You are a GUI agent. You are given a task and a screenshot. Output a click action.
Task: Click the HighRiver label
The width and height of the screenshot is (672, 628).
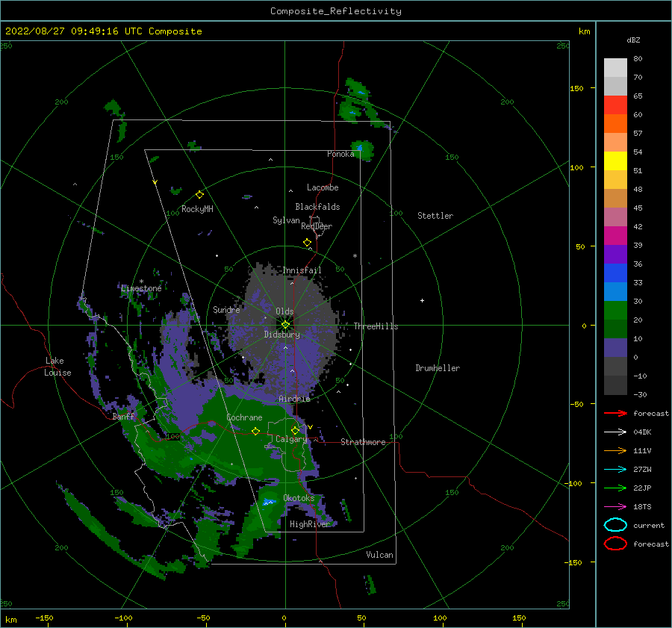pyautogui.click(x=310, y=524)
